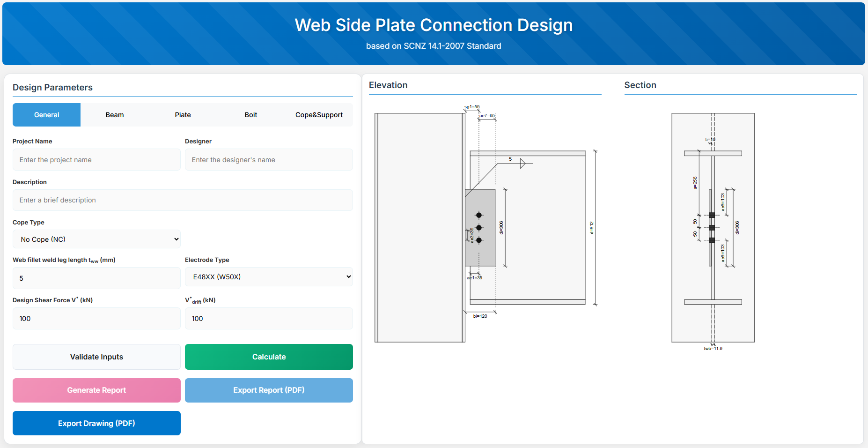This screenshot has height=448, width=868.
Task: Click Export Drawing (PDF) button
Action: tap(96, 423)
